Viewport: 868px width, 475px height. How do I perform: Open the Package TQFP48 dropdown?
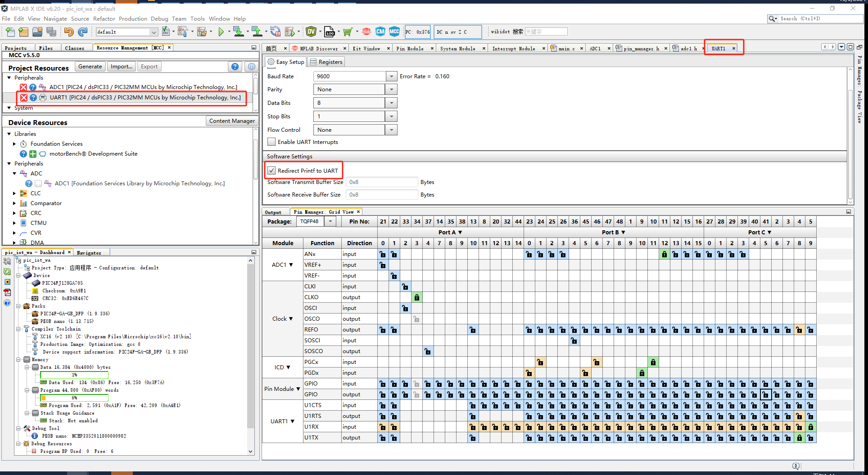pyautogui.click(x=331, y=221)
